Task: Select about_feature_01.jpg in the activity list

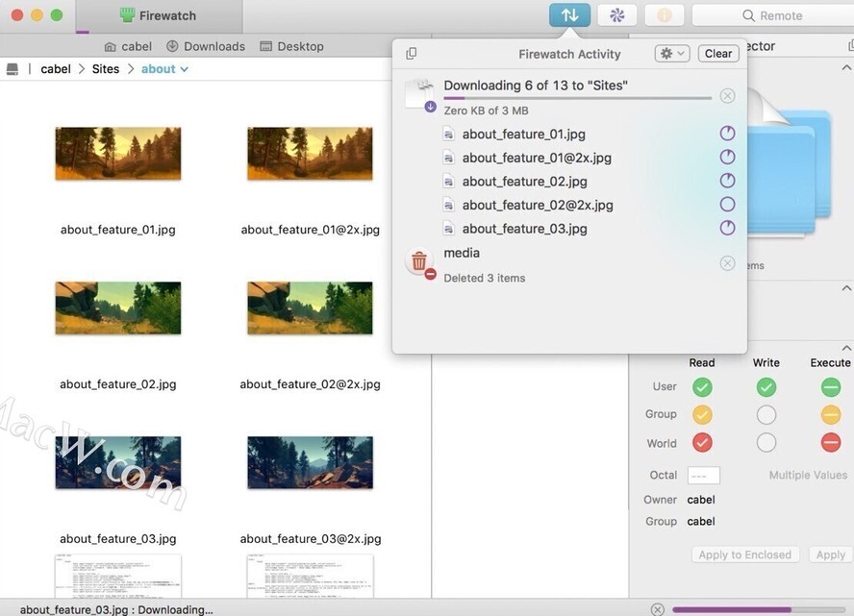Action: 524,134
